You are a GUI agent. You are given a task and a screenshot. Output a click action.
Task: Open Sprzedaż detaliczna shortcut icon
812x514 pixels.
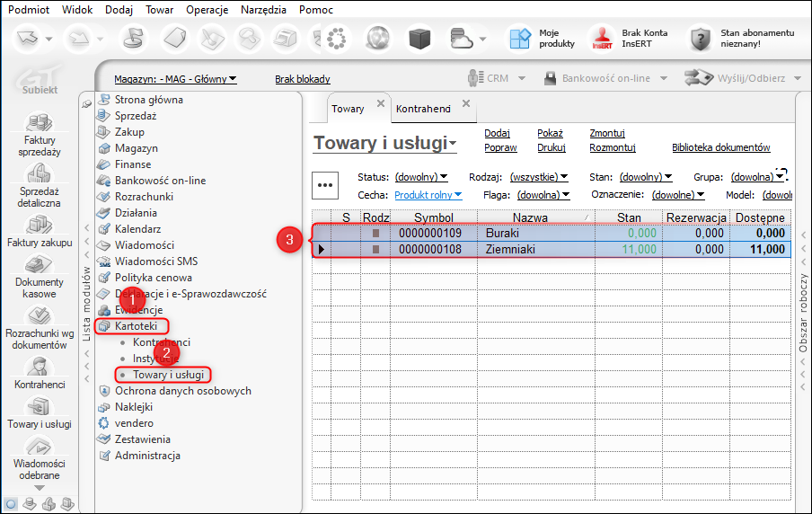tap(40, 173)
